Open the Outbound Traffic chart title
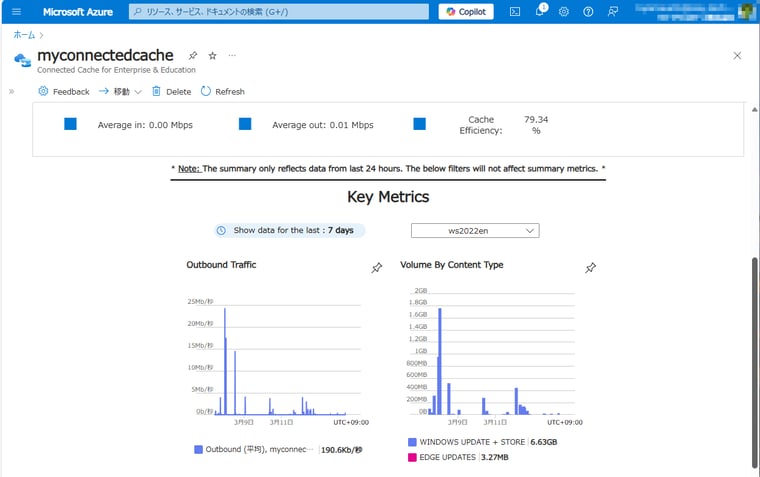The image size is (760, 477). pos(222,265)
